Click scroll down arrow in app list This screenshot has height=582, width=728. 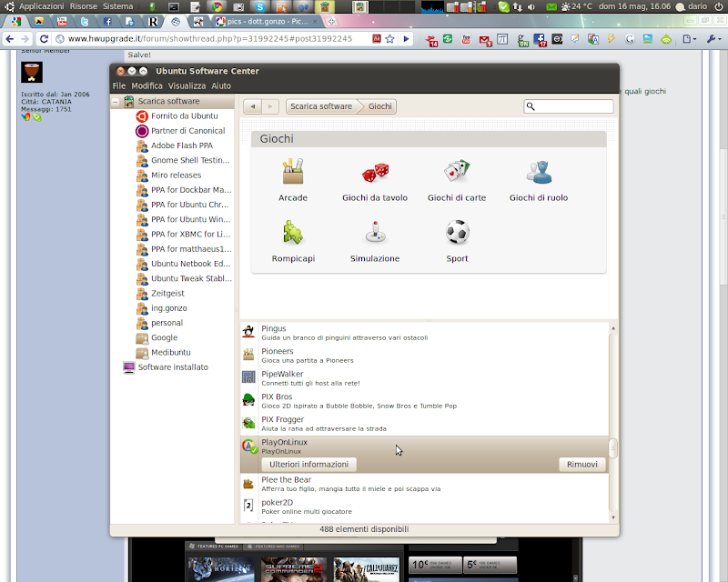tap(613, 517)
